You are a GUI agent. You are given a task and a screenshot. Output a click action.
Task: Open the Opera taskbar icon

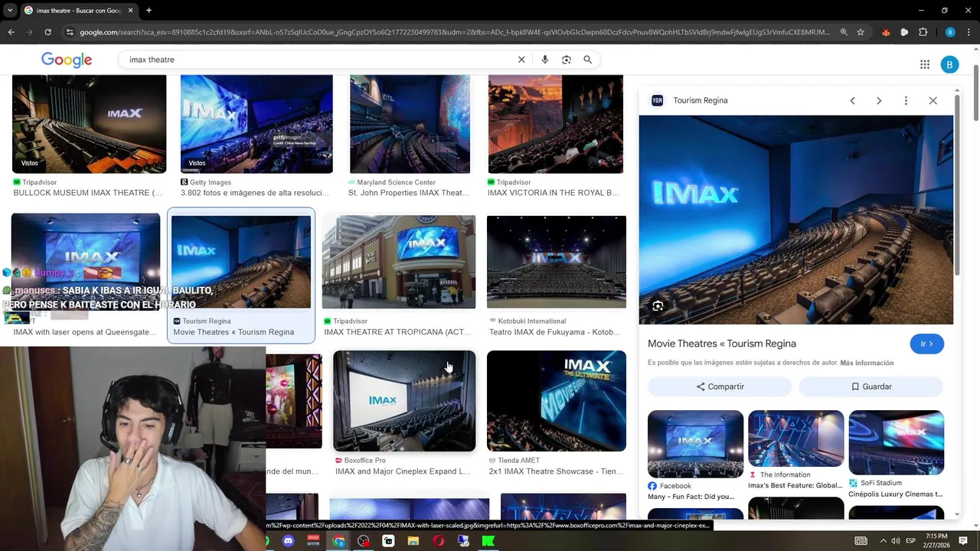click(438, 541)
